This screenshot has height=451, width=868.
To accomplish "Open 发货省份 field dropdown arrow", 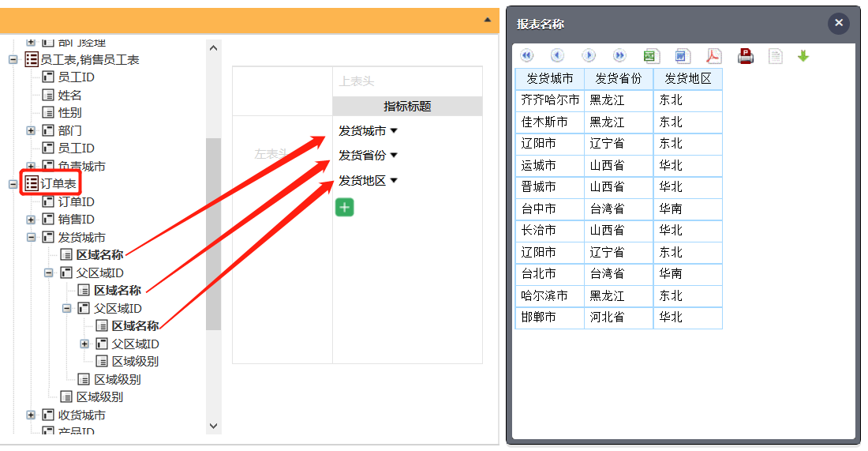I will click(x=394, y=156).
